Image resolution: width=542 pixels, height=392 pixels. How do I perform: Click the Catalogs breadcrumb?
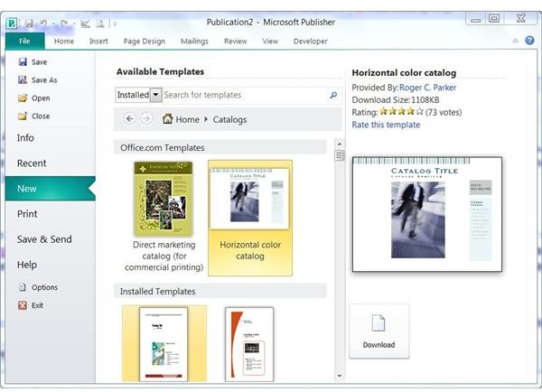click(x=229, y=119)
